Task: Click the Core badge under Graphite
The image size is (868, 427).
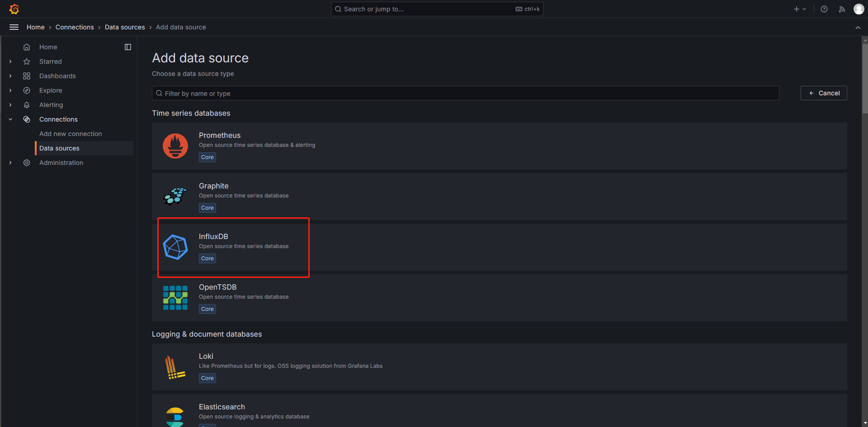Action: 208,208
